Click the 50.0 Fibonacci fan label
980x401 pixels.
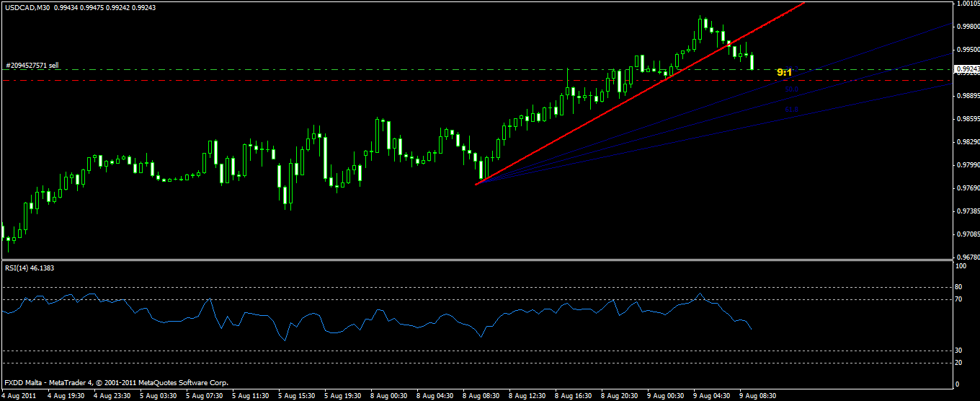(x=791, y=89)
